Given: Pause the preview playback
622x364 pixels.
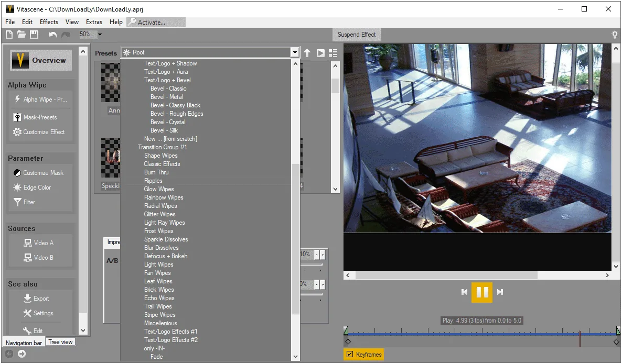Looking at the screenshot, I should 482,292.
